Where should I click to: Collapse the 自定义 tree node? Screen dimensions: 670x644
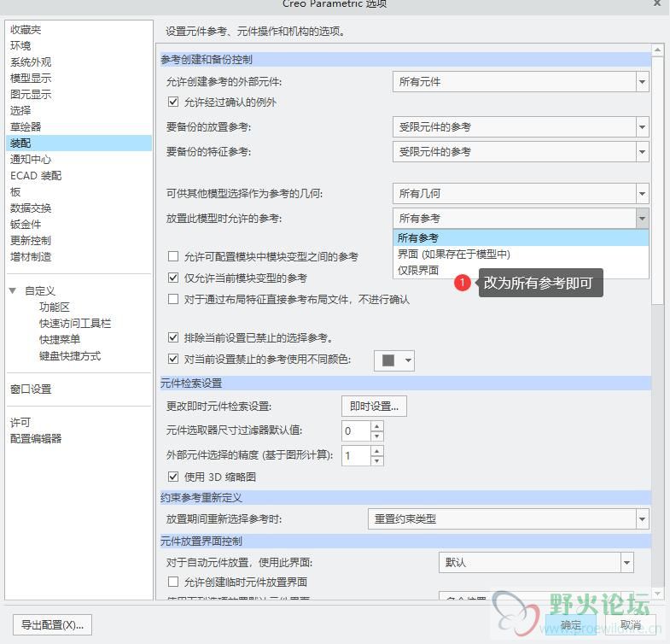click(13, 290)
